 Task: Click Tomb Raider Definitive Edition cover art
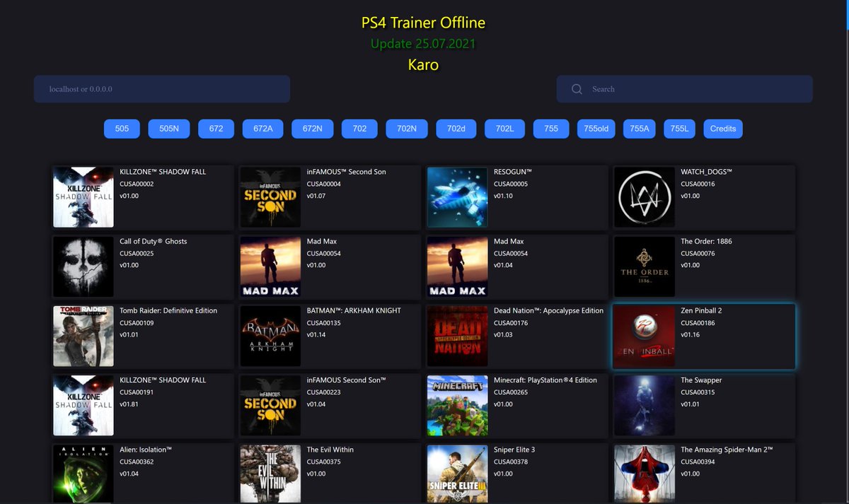tap(83, 336)
